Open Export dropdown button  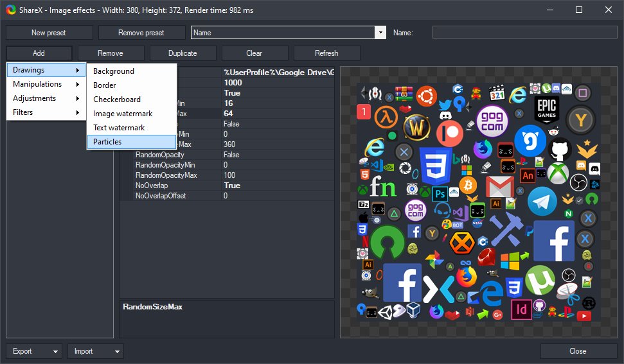[34, 351]
